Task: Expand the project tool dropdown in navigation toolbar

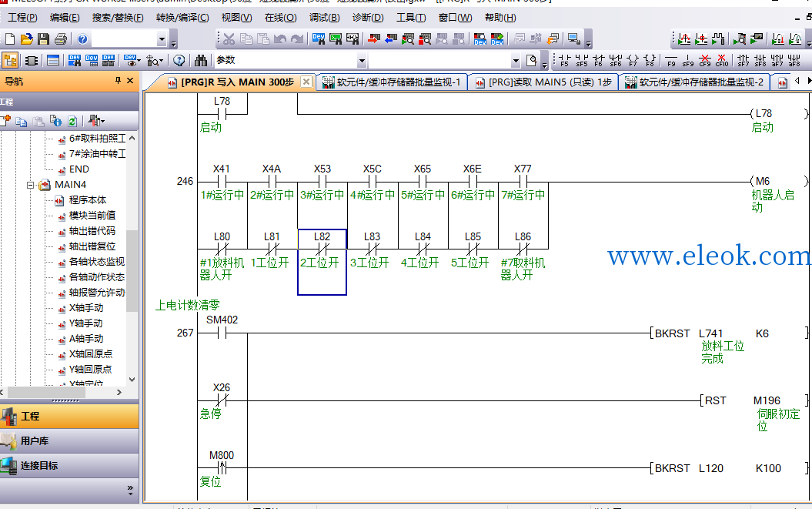Action: (x=102, y=122)
